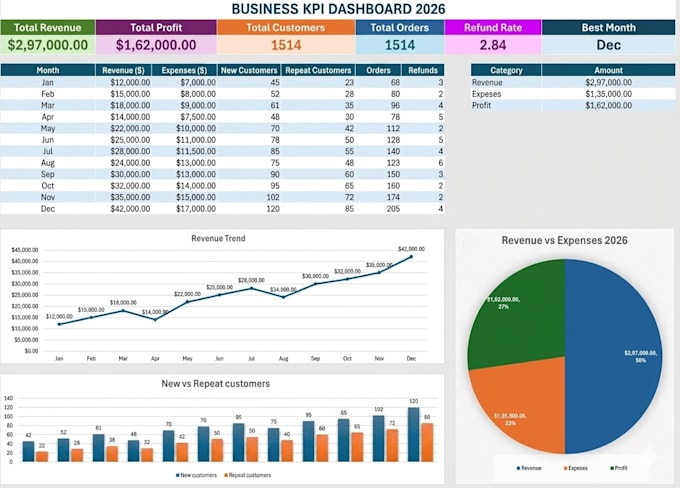Select the 'Total Orders' KPI header
The width and height of the screenshot is (680, 488).
coord(400,27)
